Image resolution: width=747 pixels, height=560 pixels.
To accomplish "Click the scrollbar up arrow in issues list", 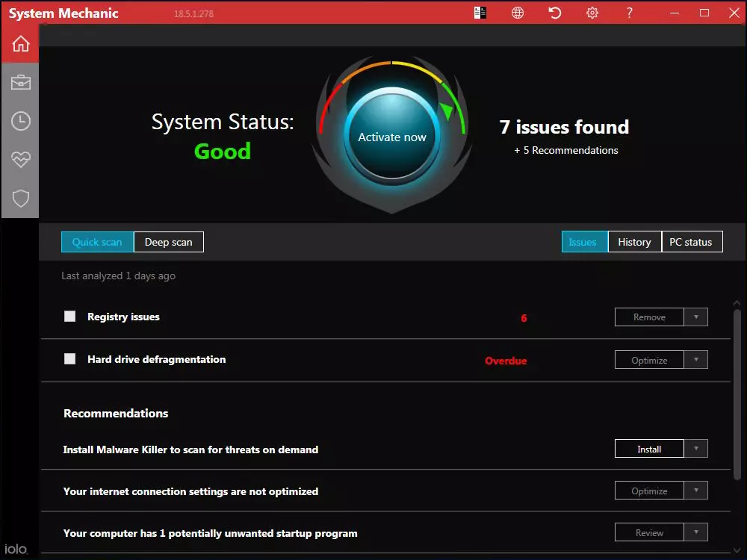I will pos(737,303).
